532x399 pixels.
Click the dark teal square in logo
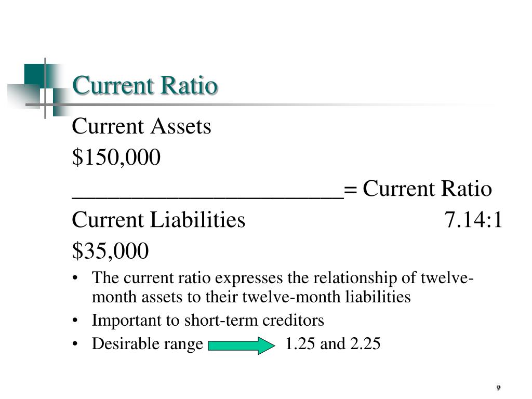(x=35, y=74)
